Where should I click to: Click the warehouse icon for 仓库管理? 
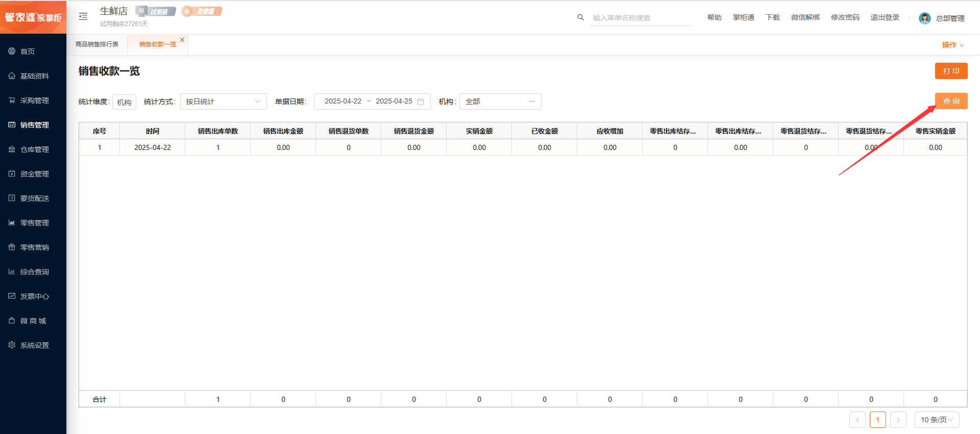point(12,149)
